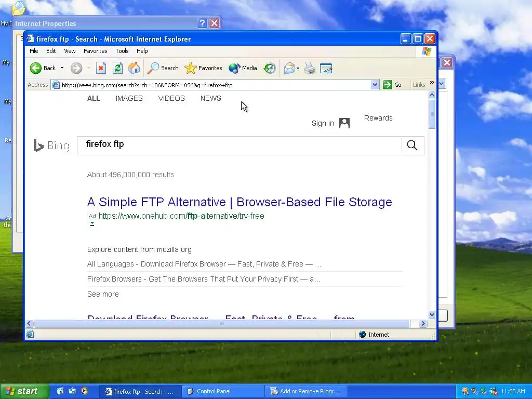Open the View menu
This screenshot has width=532, height=399.
tap(70, 51)
